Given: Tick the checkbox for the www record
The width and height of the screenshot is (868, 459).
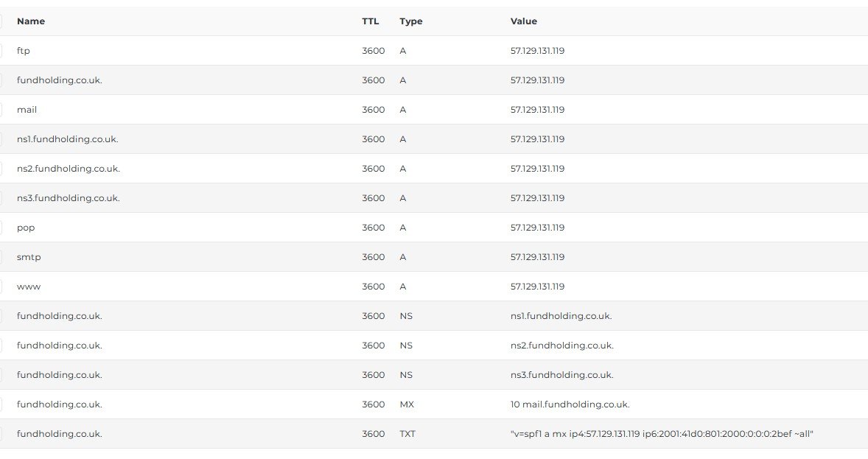Looking at the screenshot, I should pyautogui.click(x=0, y=287).
